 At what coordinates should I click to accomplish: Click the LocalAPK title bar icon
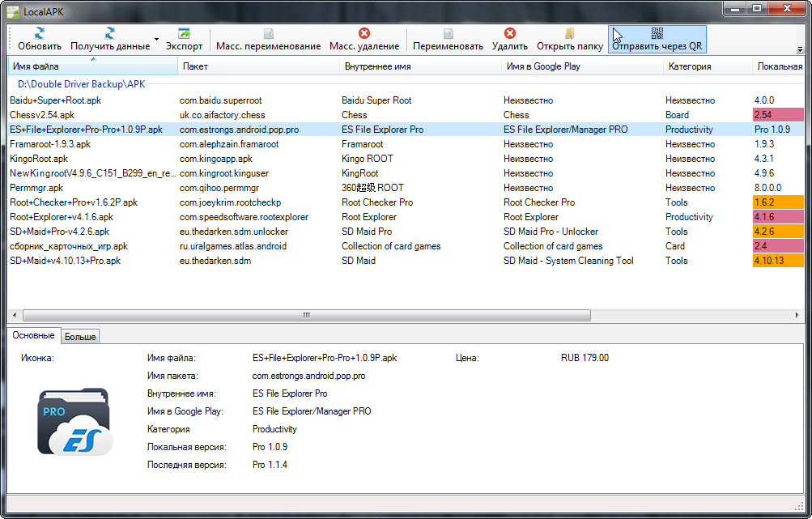click(x=14, y=11)
